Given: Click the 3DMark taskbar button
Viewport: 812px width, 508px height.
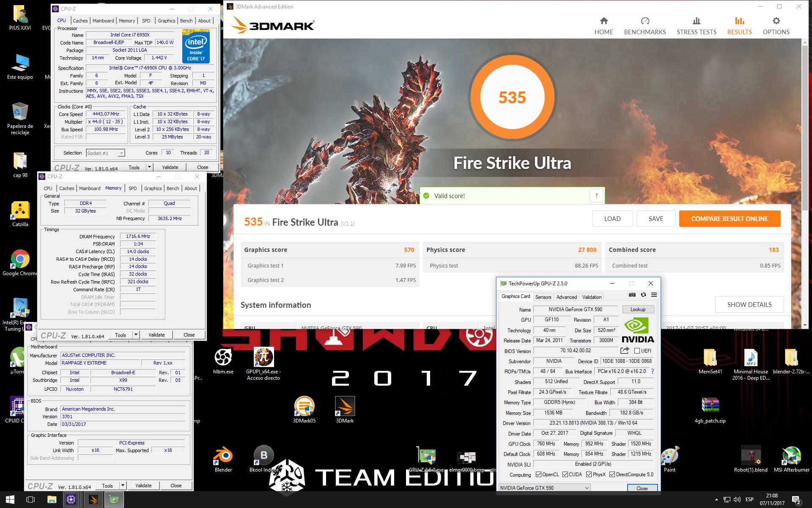Looking at the screenshot, I should click(x=93, y=500).
